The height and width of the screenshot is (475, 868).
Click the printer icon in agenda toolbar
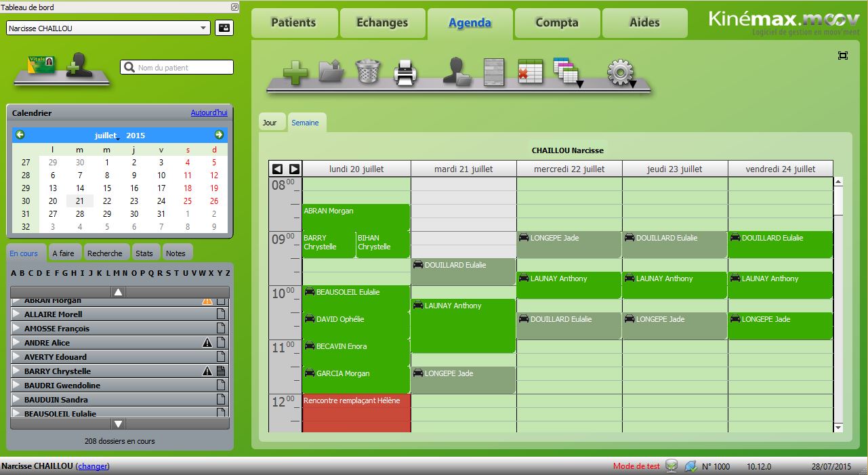coord(405,72)
